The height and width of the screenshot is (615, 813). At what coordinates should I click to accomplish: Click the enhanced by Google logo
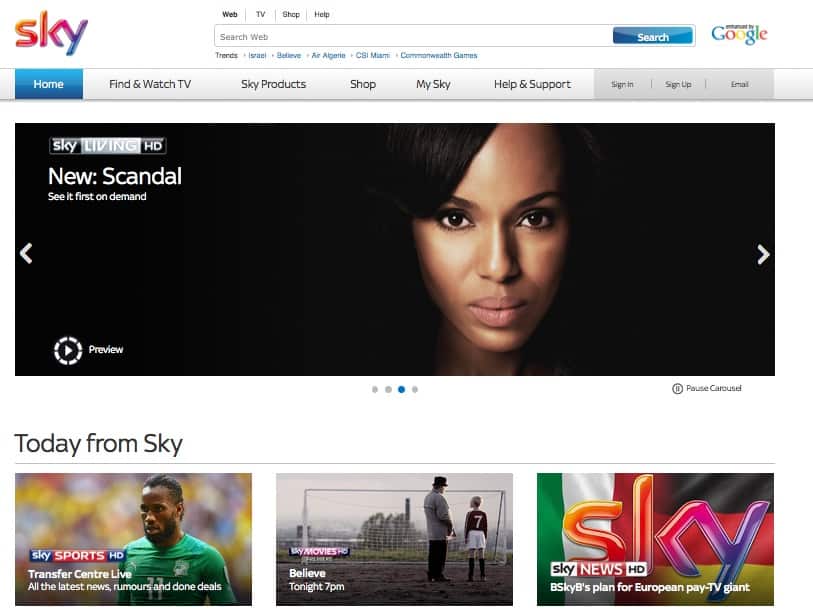point(739,34)
